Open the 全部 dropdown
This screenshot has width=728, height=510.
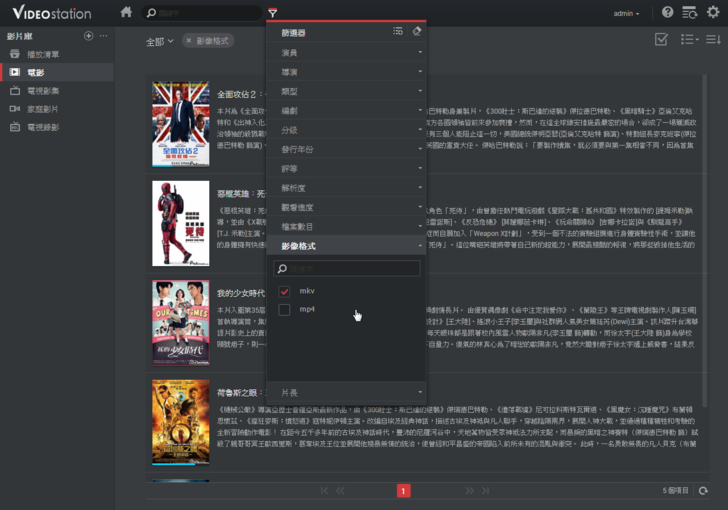pyautogui.click(x=160, y=41)
